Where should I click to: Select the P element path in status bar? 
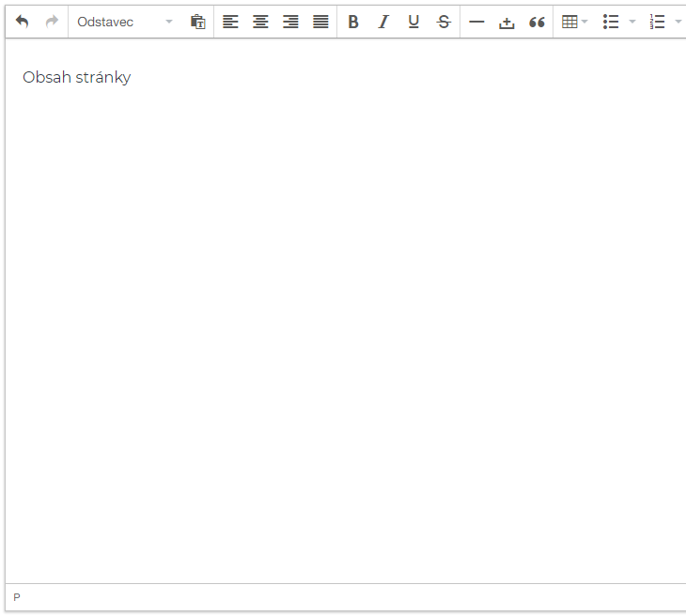click(x=17, y=597)
